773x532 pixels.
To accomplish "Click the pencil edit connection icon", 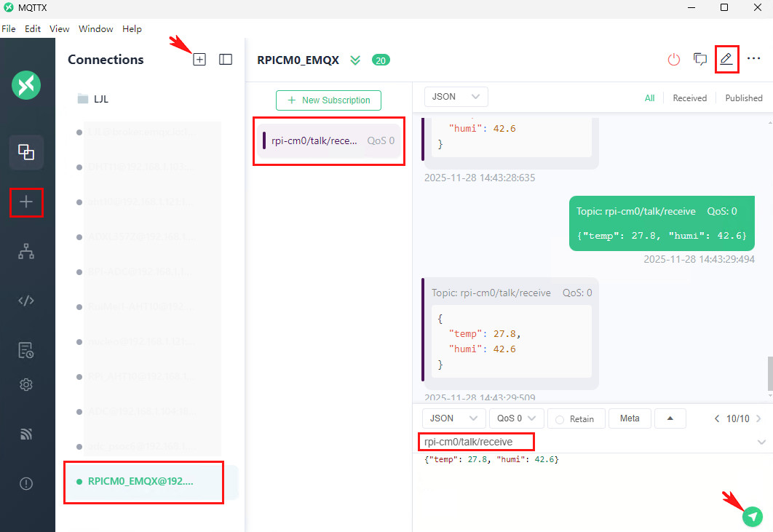I will 726,59.
